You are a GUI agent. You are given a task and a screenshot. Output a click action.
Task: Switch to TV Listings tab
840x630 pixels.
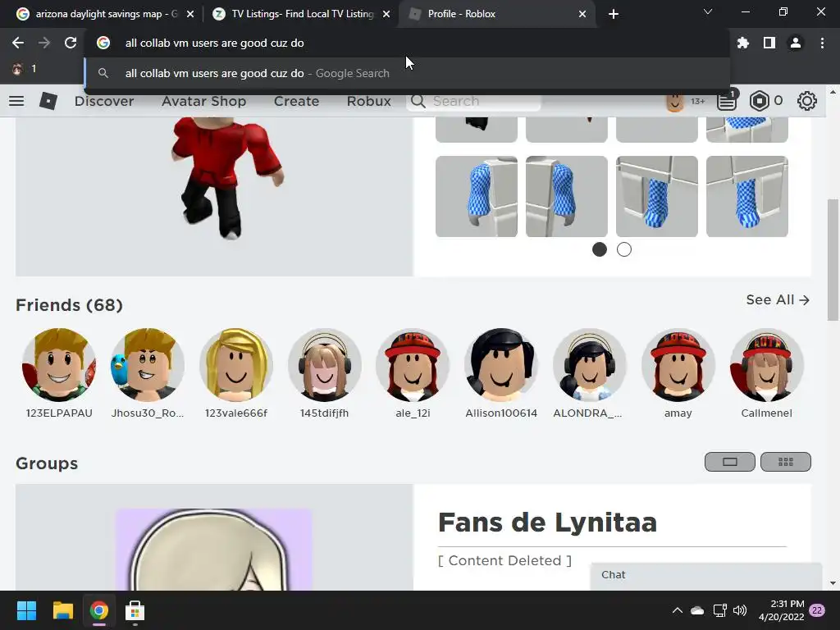(x=302, y=14)
